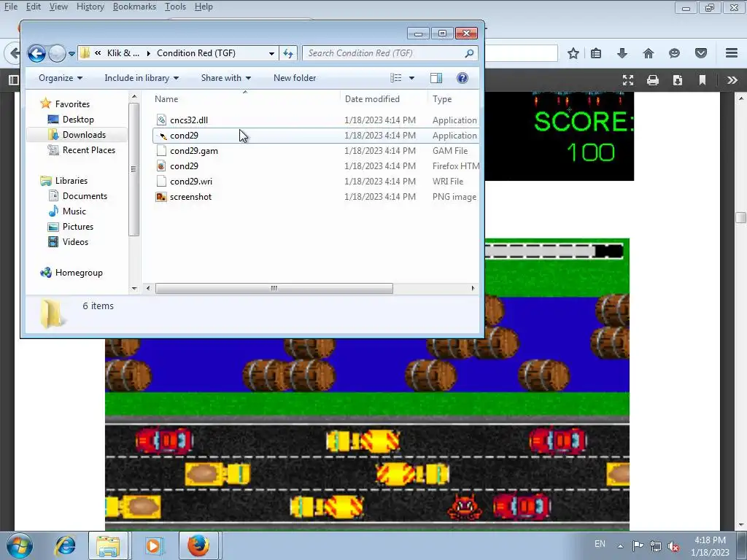
Task: Click the file list horizontal scrollbar
Action: pos(274,288)
